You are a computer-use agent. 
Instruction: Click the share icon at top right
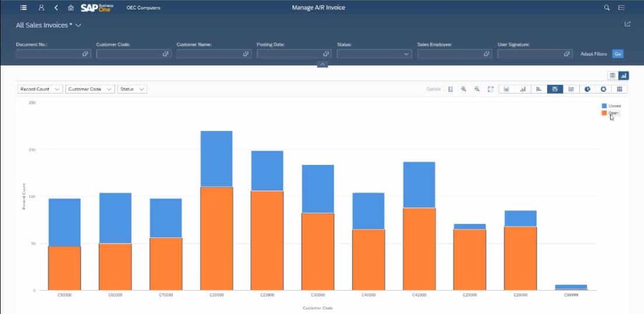point(627,24)
